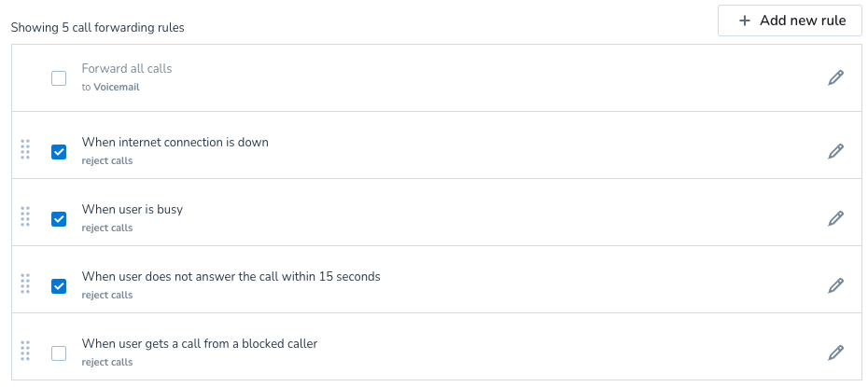Disable the When user is busy rule
The width and height of the screenshot is (868, 387).
coord(59,219)
